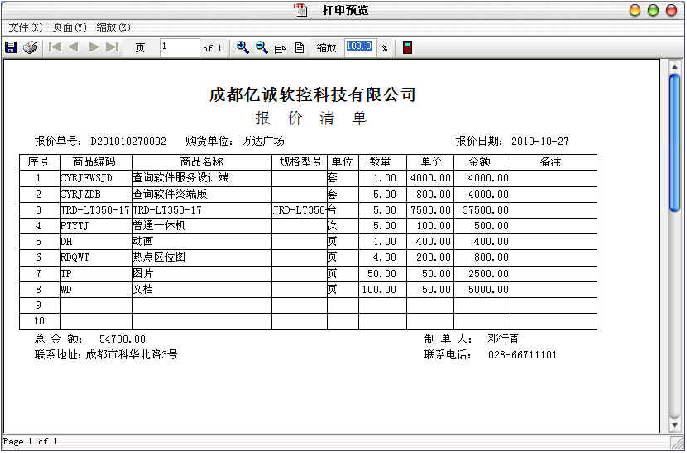Image resolution: width=687 pixels, height=453 pixels.
Task: Click quote date 2010-10-27
Action: tap(540, 141)
